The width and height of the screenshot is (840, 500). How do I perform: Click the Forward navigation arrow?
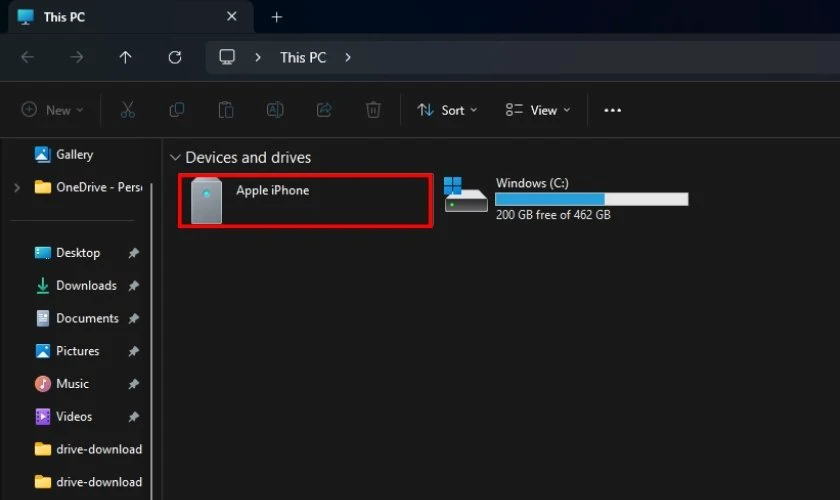pos(77,57)
